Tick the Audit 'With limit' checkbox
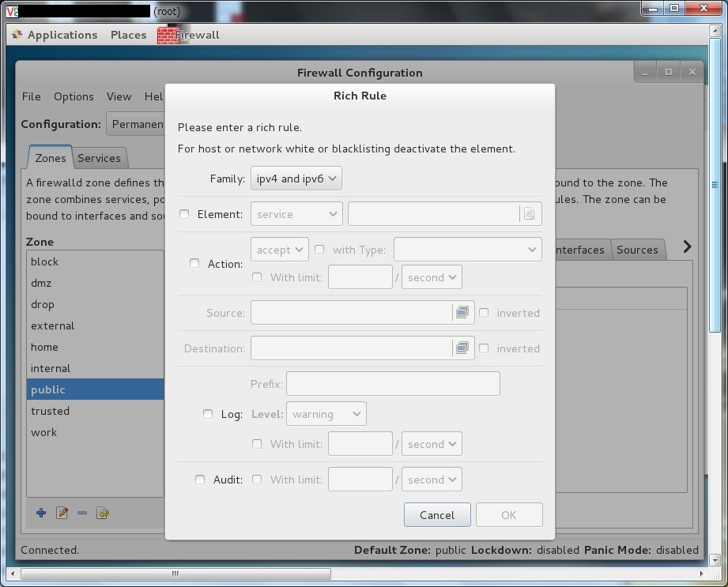The image size is (728, 587). (257, 480)
